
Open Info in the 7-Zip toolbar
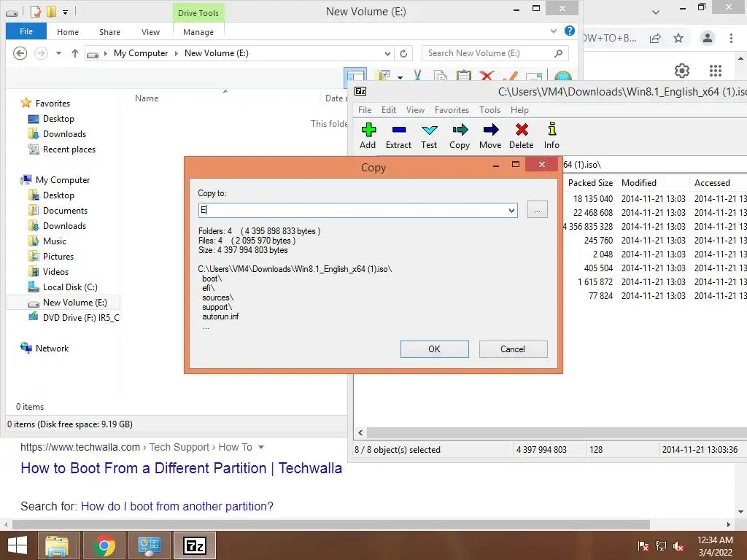tap(551, 136)
